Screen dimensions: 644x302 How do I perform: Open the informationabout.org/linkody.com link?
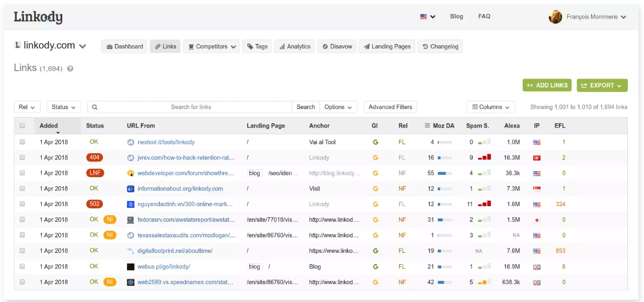pyautogui.click(x=180, y=188)
